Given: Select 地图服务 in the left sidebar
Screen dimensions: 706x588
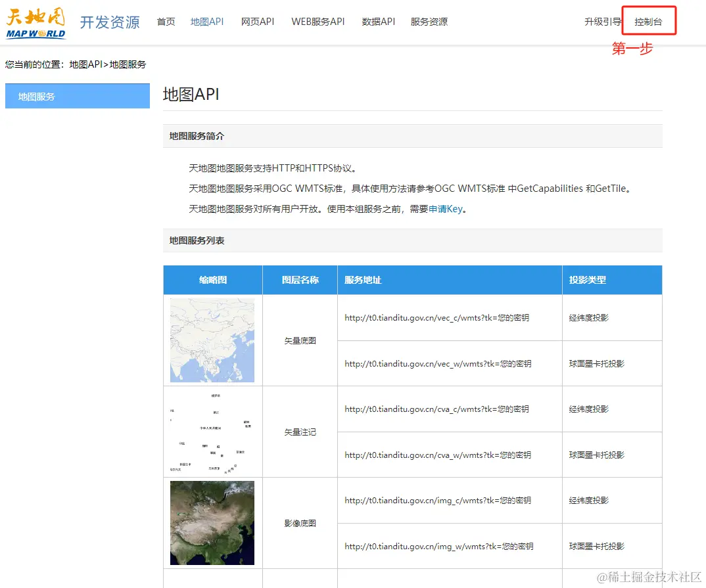Looking at the screenshot, I should [x=78, y=96].
